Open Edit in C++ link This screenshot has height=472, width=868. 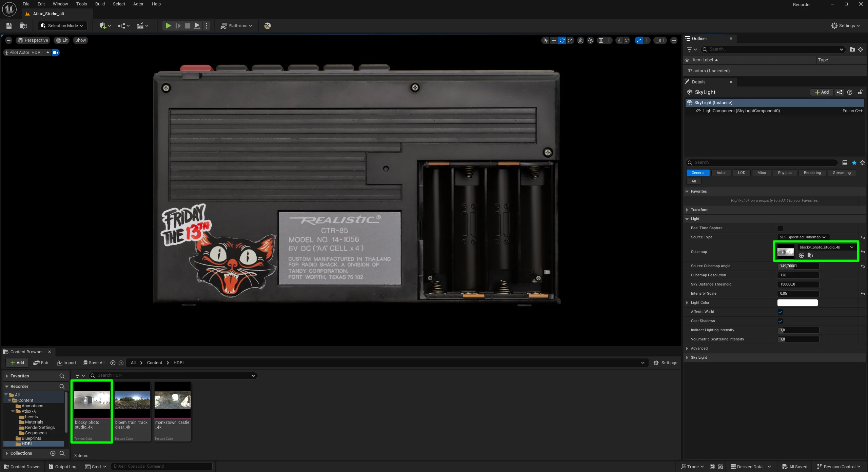click(852, 111)
